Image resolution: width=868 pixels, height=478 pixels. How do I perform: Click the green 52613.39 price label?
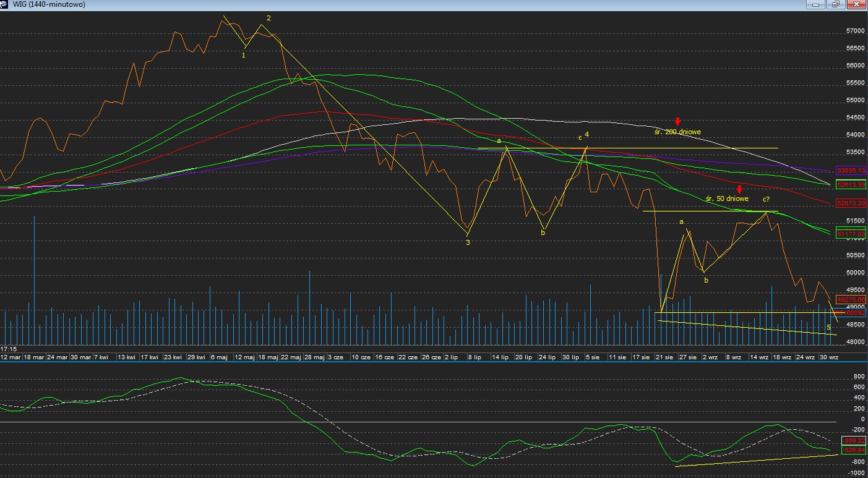851,184
